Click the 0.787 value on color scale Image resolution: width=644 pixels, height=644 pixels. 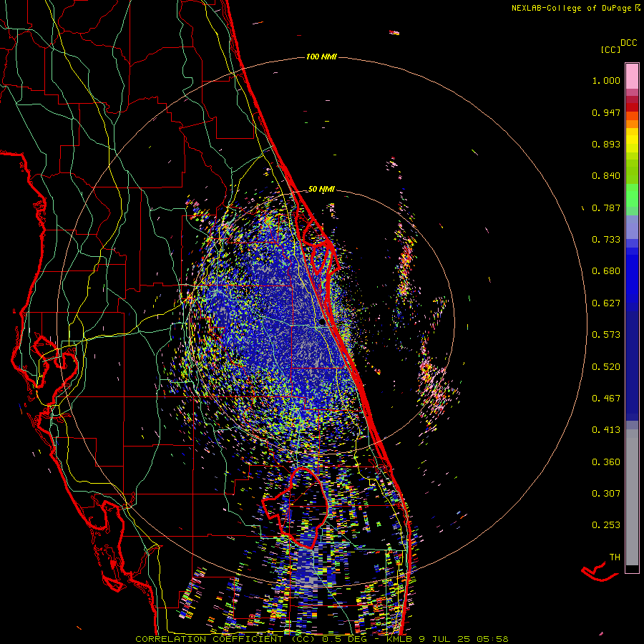coord(606,208)
